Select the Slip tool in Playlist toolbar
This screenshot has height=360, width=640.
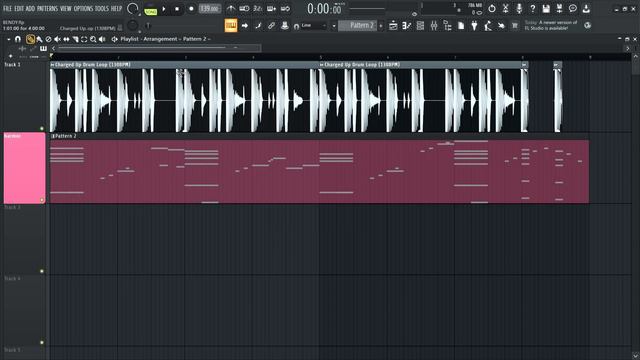tap(66, 39)
